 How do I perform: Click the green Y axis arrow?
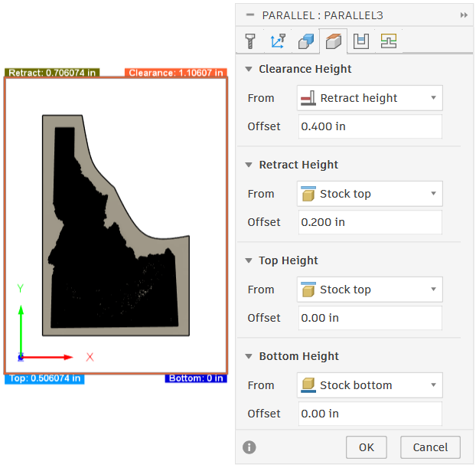pos(21,330)
